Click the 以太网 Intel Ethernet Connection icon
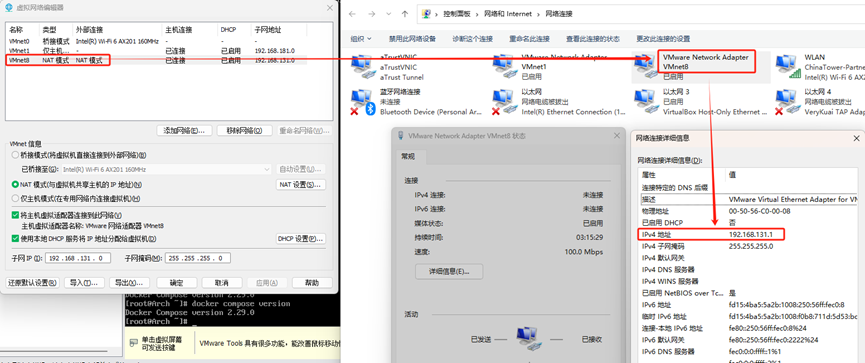The height and width of the screenshot is (363, 865). pyautogui.click(x=504, y=102)
